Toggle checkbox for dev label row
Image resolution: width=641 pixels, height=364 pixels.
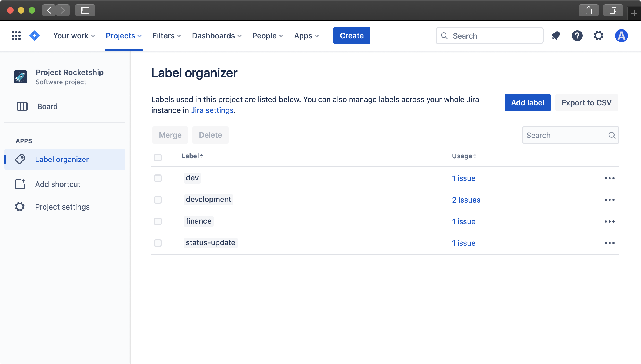(x=158, y=178)
